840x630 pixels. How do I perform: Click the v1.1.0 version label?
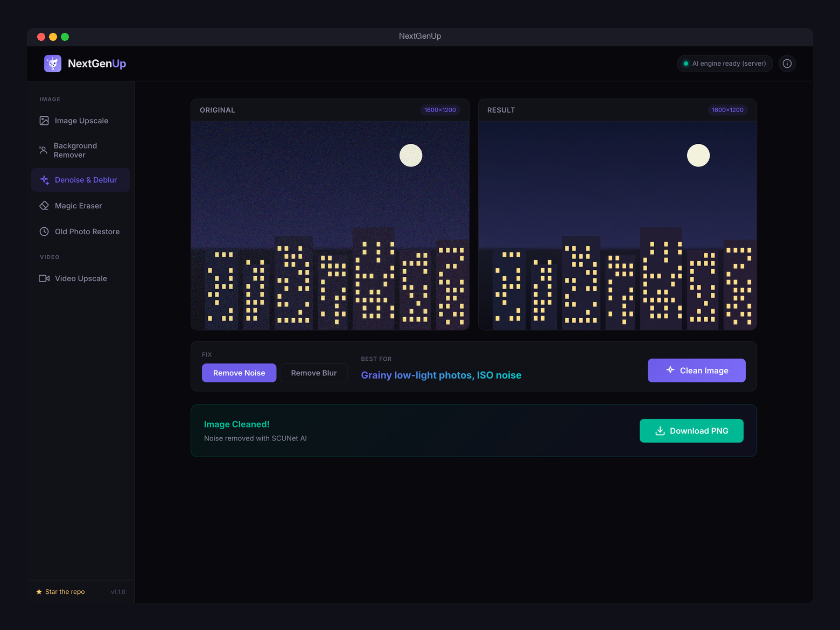(118, 592)
